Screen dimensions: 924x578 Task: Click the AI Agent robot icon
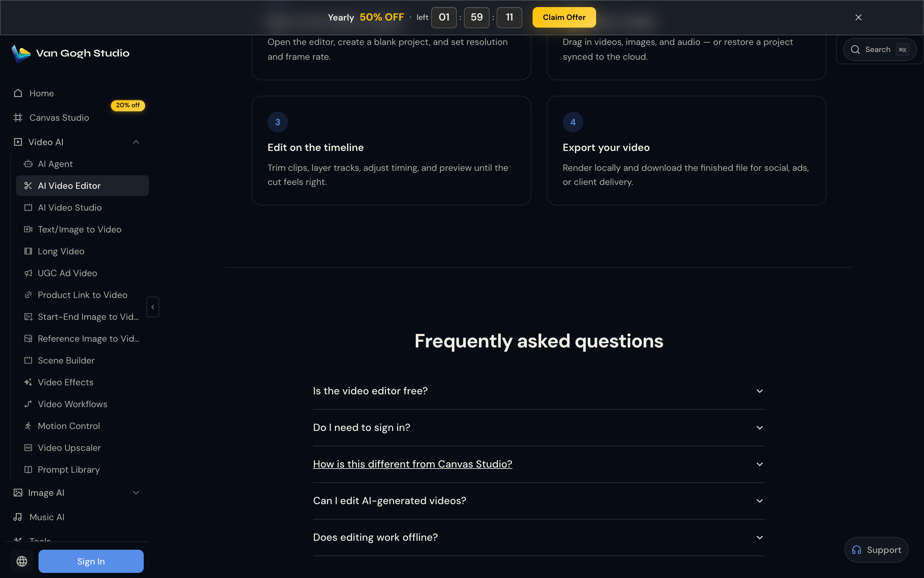click(x=28, y=164)
